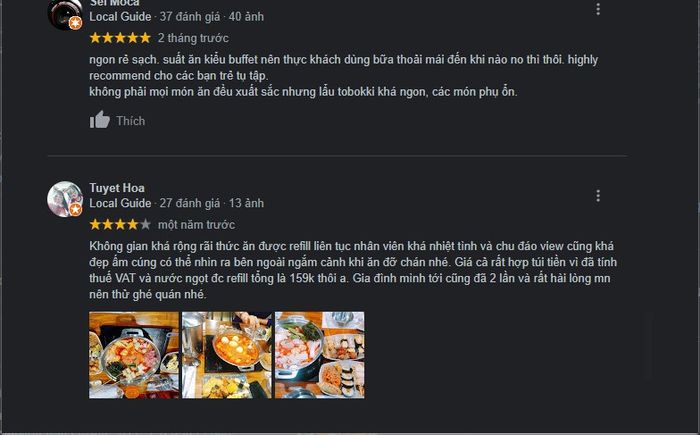Image resolution: width=700 pixels, height=435 pixels.
Task: Click Tuyet Hoa's review text paragraph
Action: tap(353, 270)
